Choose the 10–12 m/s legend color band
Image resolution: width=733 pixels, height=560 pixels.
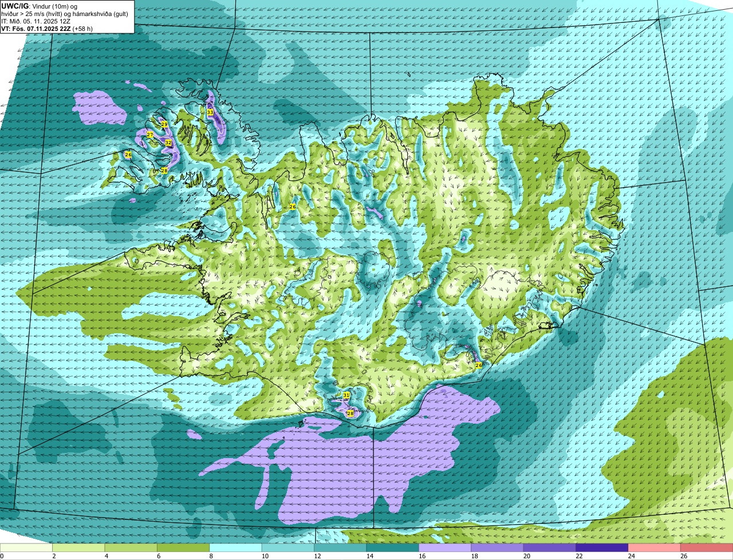click(x=287, y=548)
